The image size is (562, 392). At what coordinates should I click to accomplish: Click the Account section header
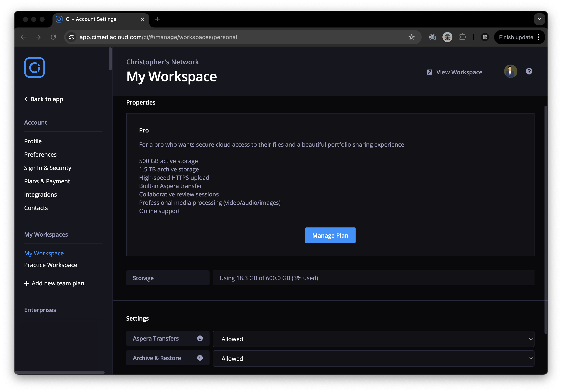35,122
